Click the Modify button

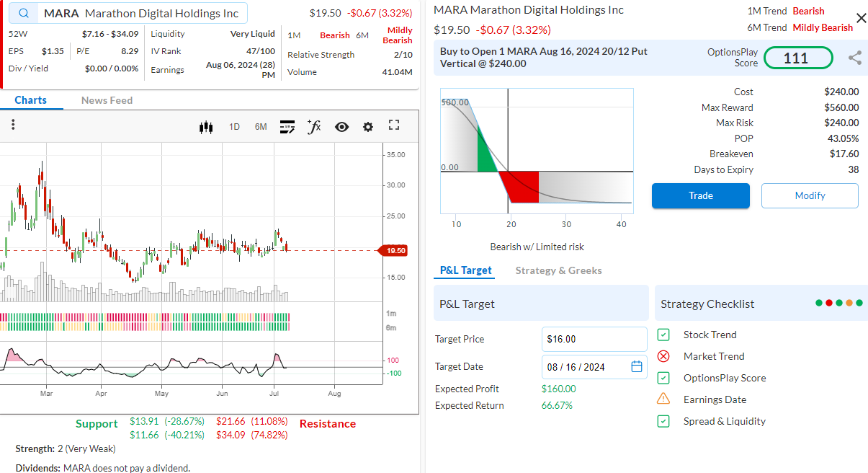pos(810,195)
